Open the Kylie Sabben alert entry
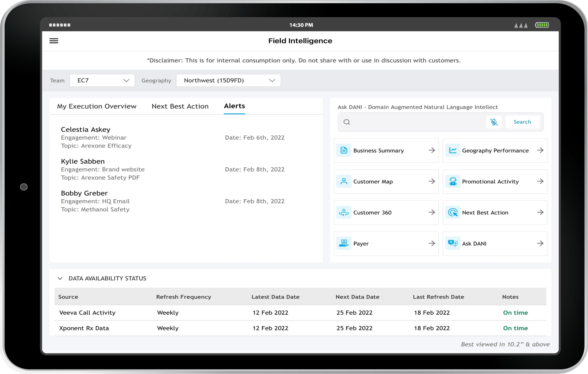The image size is (588, 374). [x=83, y=162]
